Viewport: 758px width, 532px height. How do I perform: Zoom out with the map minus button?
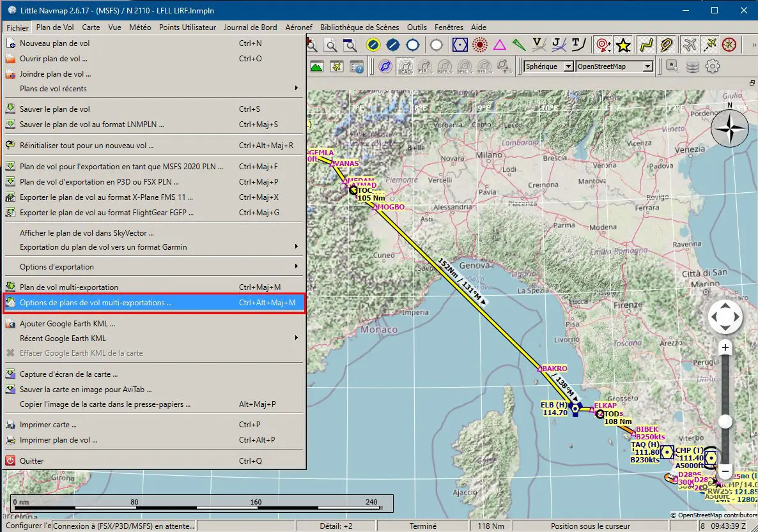pyautogui.click(x=725, y=470)
